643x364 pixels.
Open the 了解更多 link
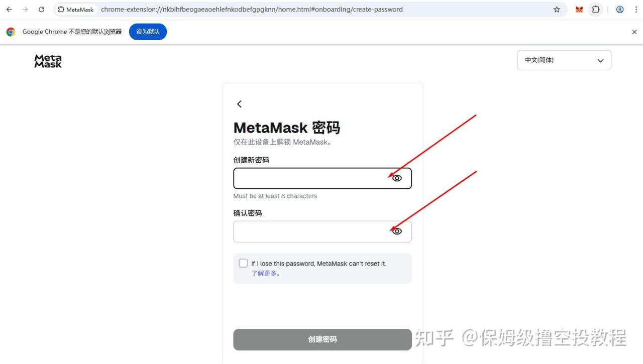(x=266, y=274)
